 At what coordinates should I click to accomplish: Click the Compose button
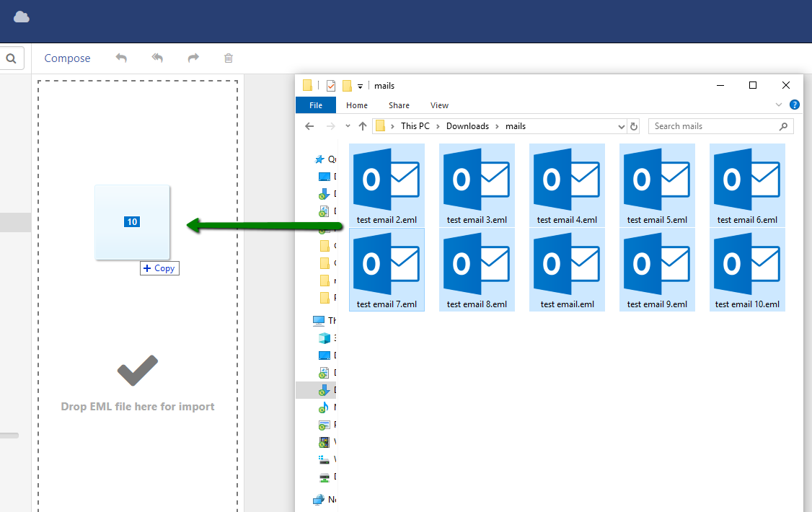coord(67,58)
